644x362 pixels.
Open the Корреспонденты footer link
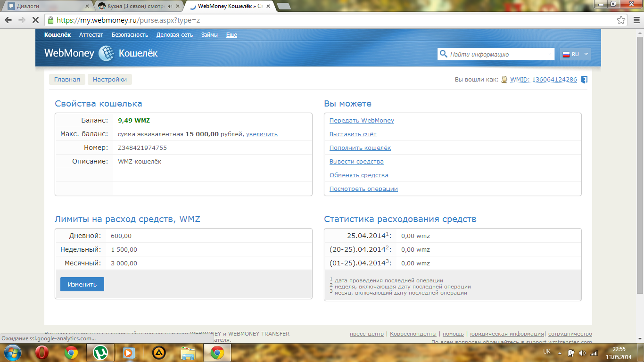(413, 334)
